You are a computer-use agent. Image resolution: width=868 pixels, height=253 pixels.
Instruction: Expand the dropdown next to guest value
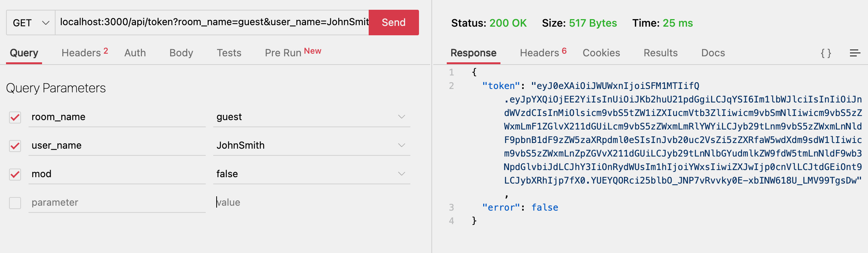401,117
